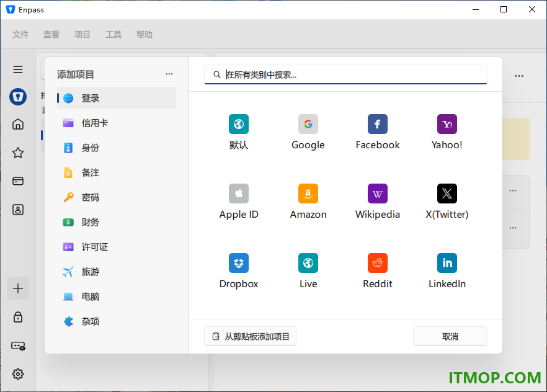Viewport: 547px width, 392px height.
Task: Open the more options beside 添加项目
Action: click(x=169, y=74)
